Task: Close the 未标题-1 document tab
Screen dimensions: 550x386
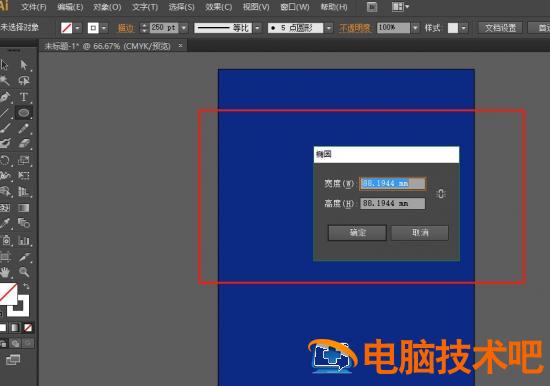Action: (180, 46)
